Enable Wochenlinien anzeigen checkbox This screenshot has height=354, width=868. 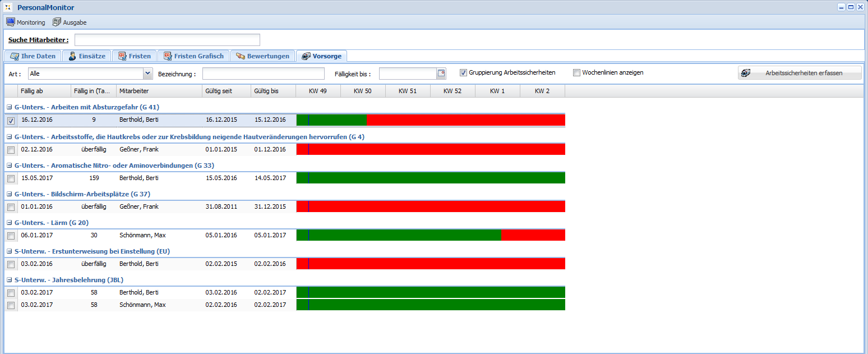click(x=576, y=73)
